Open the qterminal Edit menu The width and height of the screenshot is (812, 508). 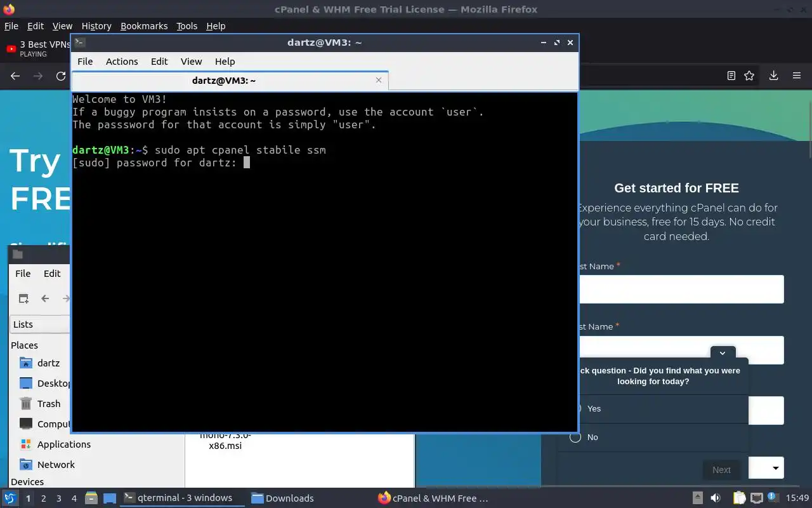click(159, 62)
